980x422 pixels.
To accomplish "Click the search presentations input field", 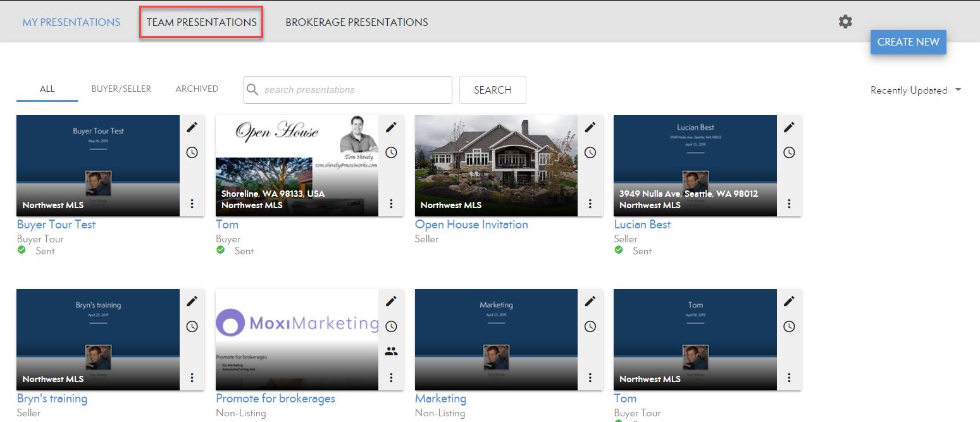I will click(x=354, y=90).
